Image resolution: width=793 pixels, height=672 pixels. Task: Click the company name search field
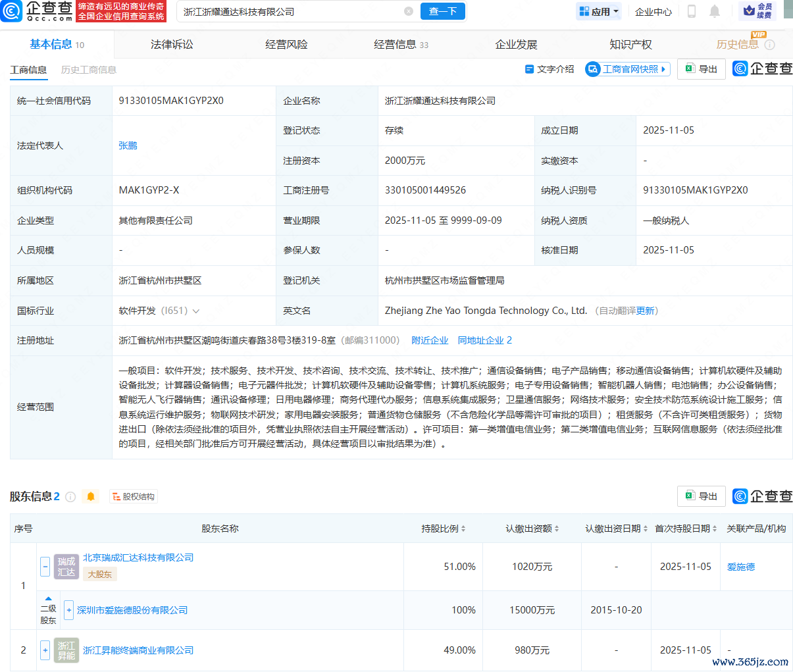tap(290, 11)
